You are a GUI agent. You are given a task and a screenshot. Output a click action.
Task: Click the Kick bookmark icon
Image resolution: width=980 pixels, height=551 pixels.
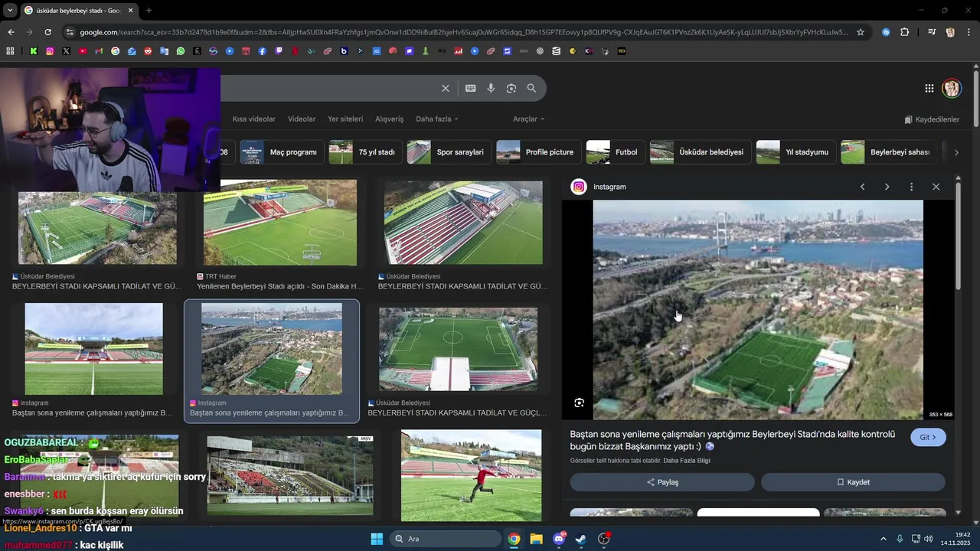point(33,51)
